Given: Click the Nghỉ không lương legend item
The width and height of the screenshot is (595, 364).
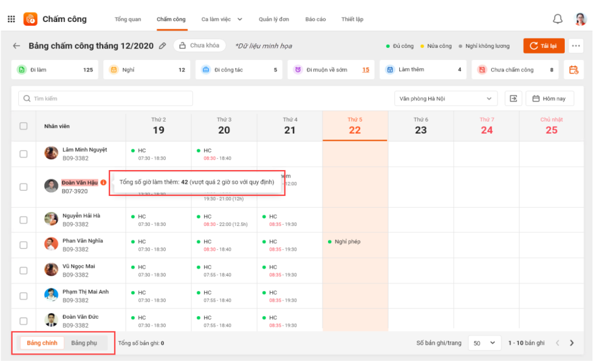Looking at the screenshot, I should [x=484, y=46].
